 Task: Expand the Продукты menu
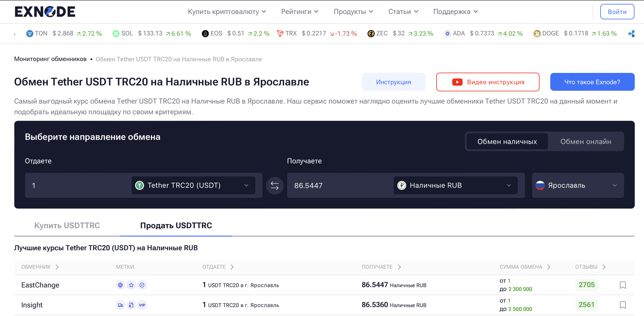coord(353,12)
